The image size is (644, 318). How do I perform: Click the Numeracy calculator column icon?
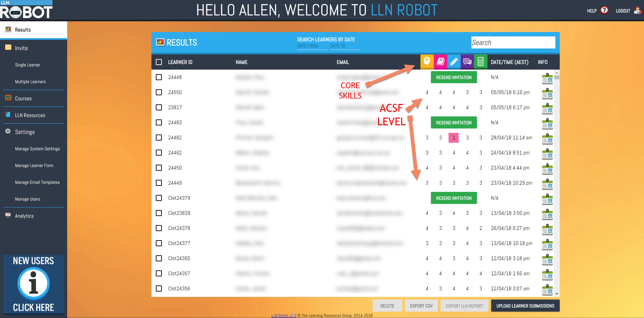tap(480, 61)
